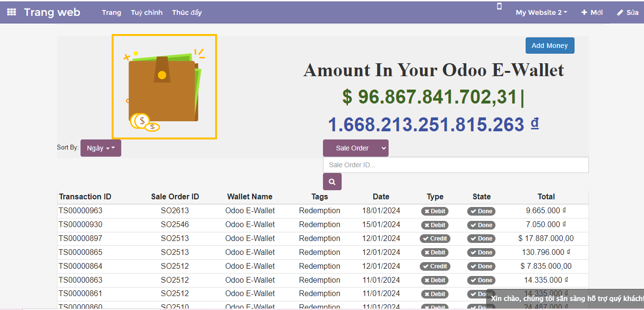Click the magnifier search button
644x310 pixels.
pyautogui.click(x=332, y=182)
